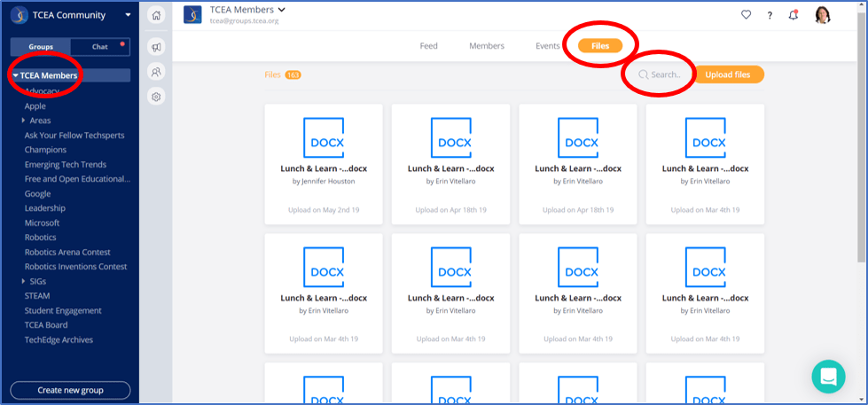Click the Upload files button
The height and width of the screenshot is (405, 868).
(x=728, y=74)
